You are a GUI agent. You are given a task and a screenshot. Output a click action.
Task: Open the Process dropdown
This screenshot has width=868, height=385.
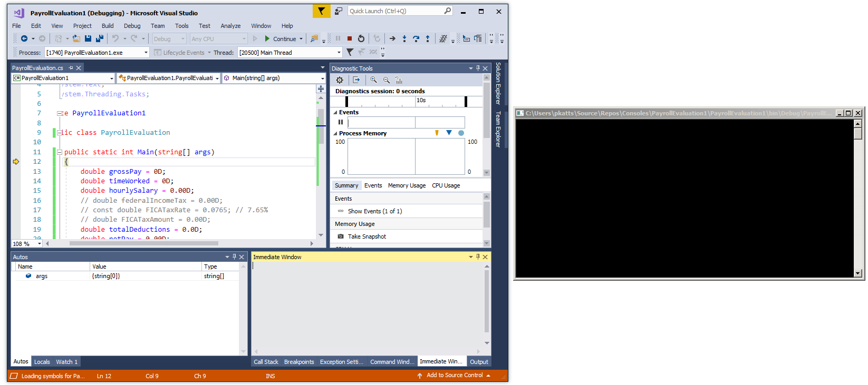(146, 52)
